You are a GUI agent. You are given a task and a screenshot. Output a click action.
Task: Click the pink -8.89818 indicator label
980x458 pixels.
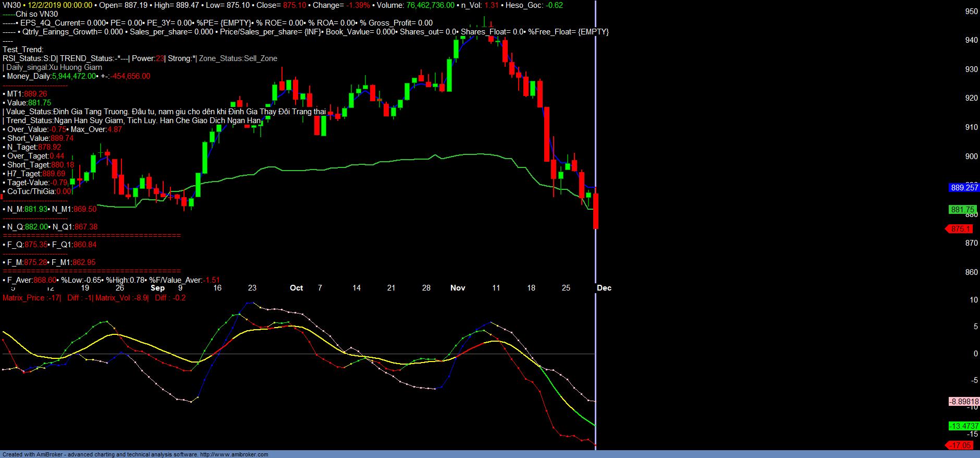pyautogui.click(x=964, y=402)
